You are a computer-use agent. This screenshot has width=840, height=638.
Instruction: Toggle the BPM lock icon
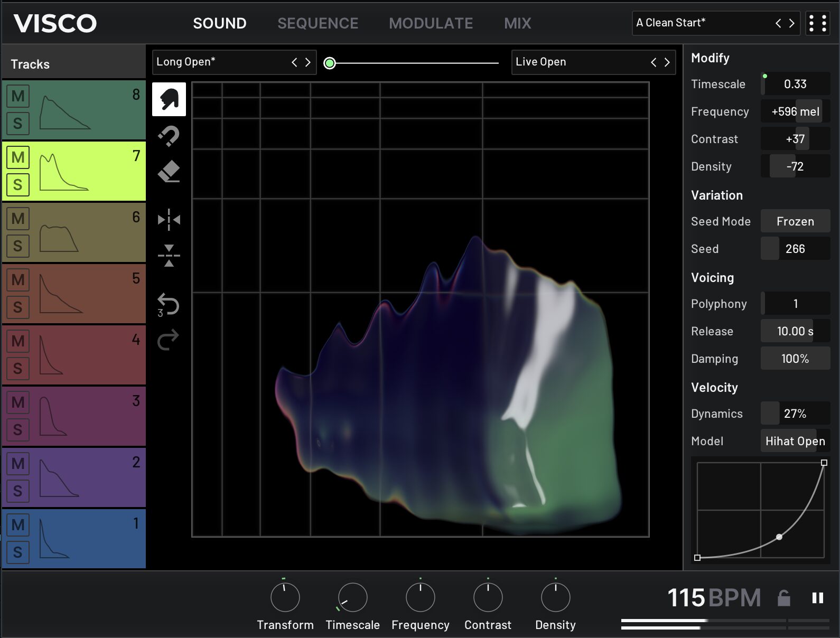click(784, 598)
